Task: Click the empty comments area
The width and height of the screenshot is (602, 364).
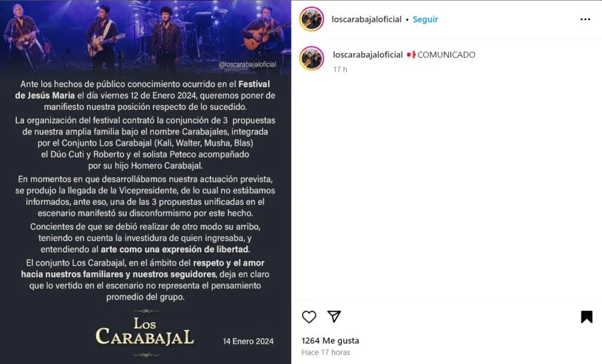Action: point(447,184)
